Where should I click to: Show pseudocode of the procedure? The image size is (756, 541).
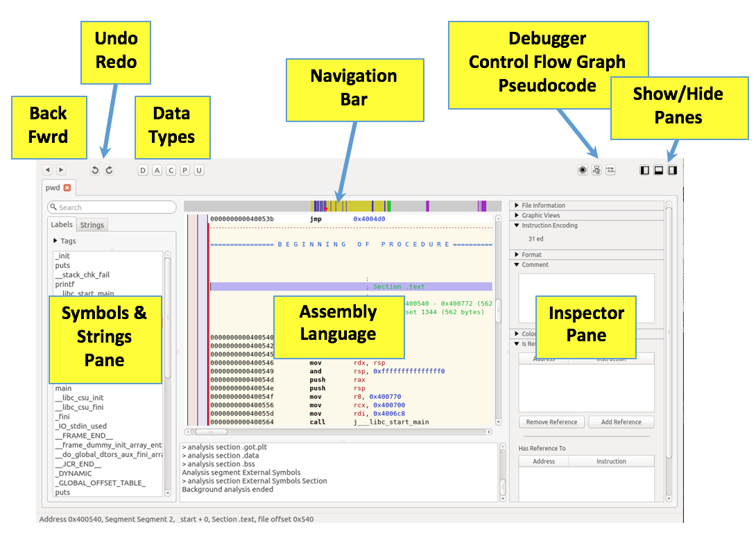tap(610, 170)
